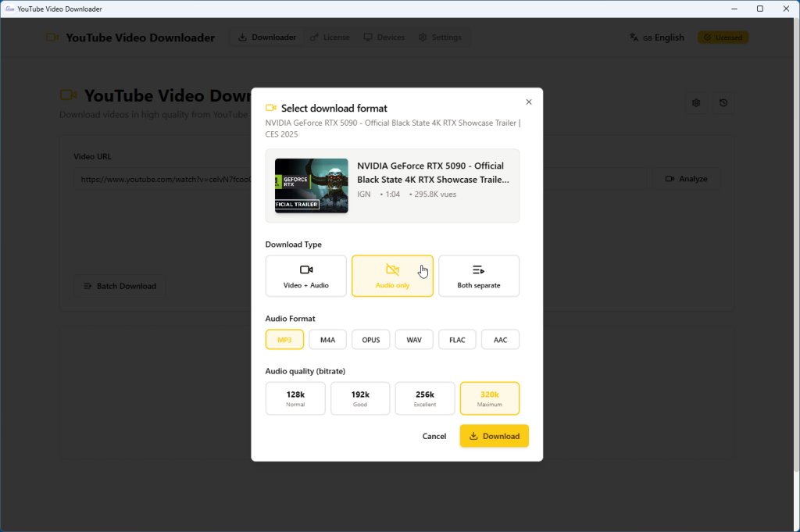Open the GB English language selector

657,37
